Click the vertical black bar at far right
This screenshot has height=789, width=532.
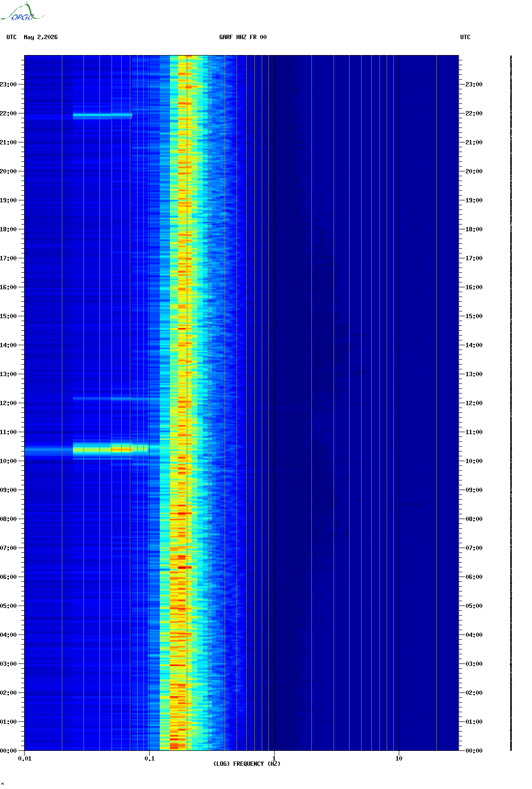pyautogui.click(x=511, y=403)
